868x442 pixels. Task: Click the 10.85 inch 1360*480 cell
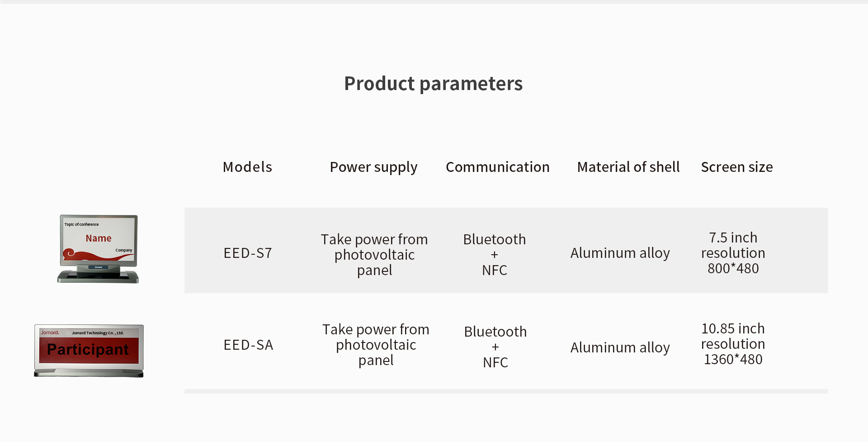pos(733,343)
